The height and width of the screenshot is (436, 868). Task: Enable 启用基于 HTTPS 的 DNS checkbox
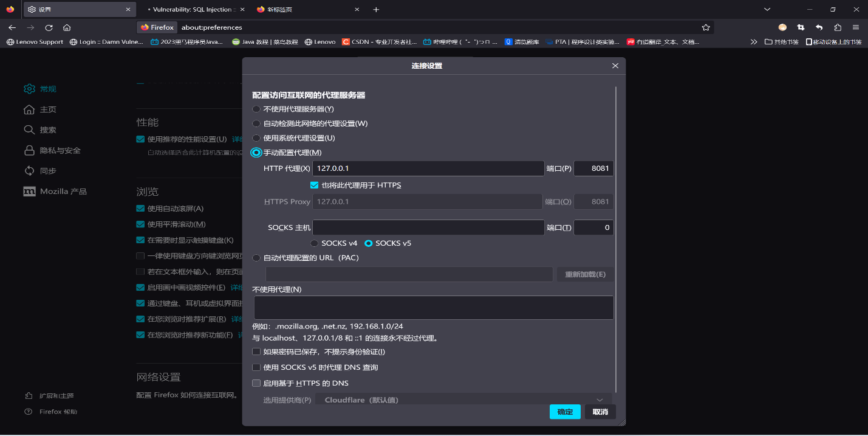[x=256, y=383]
